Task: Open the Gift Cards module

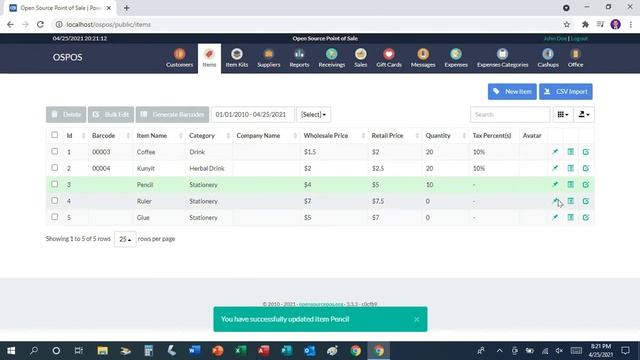Action: 389,58
